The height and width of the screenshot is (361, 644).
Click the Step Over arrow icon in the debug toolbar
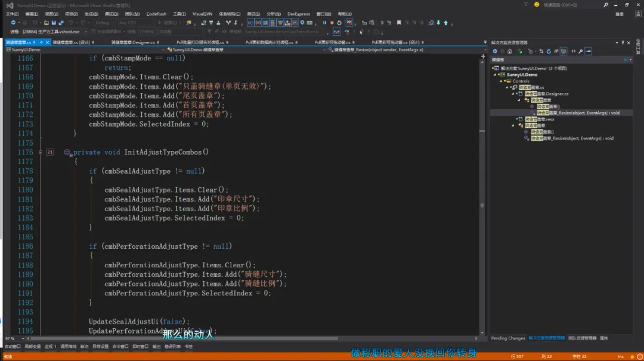point(346,32)
